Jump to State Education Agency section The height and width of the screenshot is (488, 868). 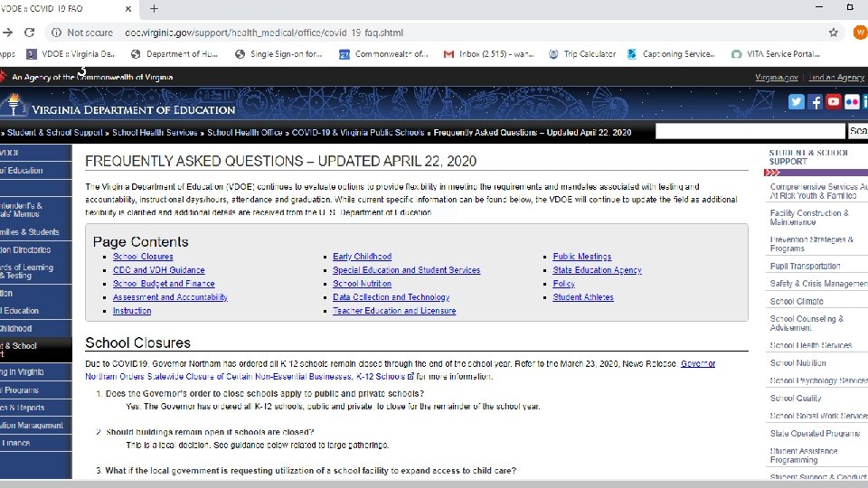point(597,270)
